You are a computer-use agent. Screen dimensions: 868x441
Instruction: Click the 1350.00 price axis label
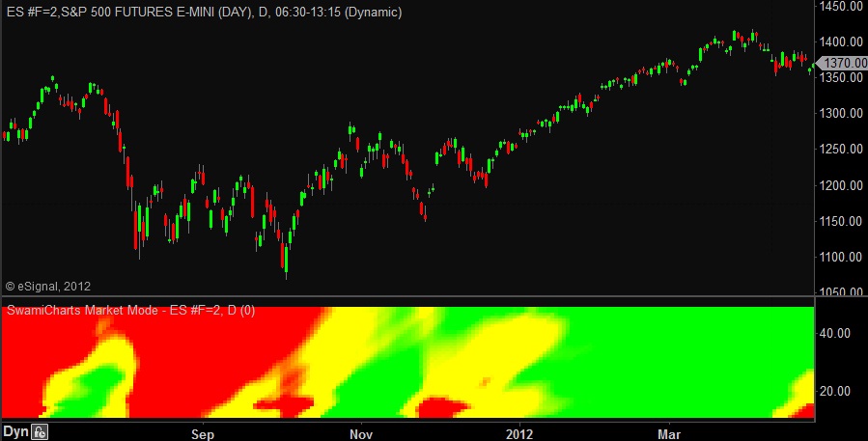[x=843, y=77]
